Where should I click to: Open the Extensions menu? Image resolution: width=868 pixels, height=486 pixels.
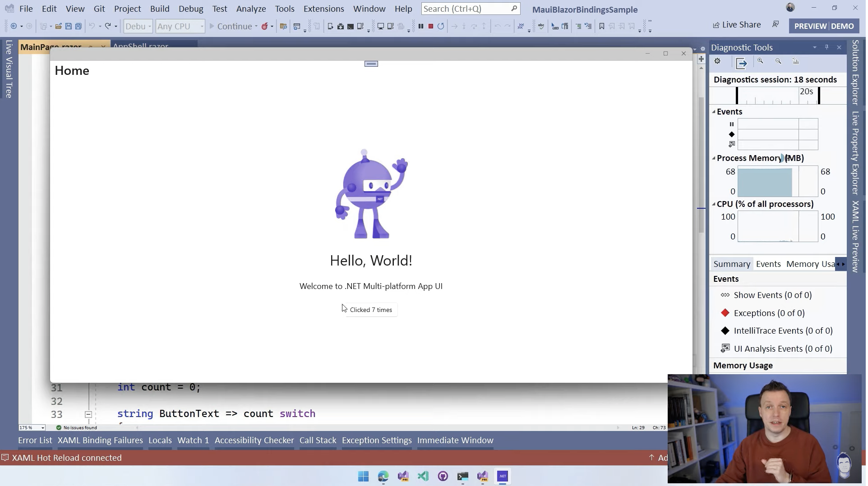click(323, 9)
